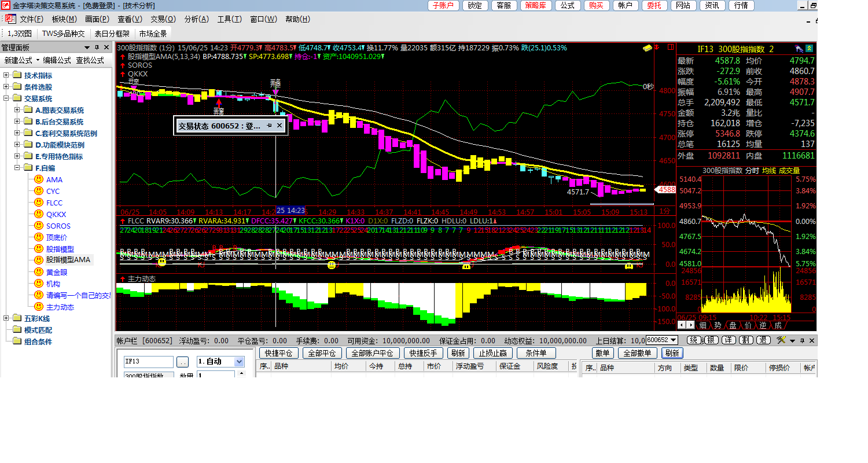The width and height of the screenshot is (868, 463).
Task: Pin the 交易状态 600652 floating window
Action: (x=269, y=126)
